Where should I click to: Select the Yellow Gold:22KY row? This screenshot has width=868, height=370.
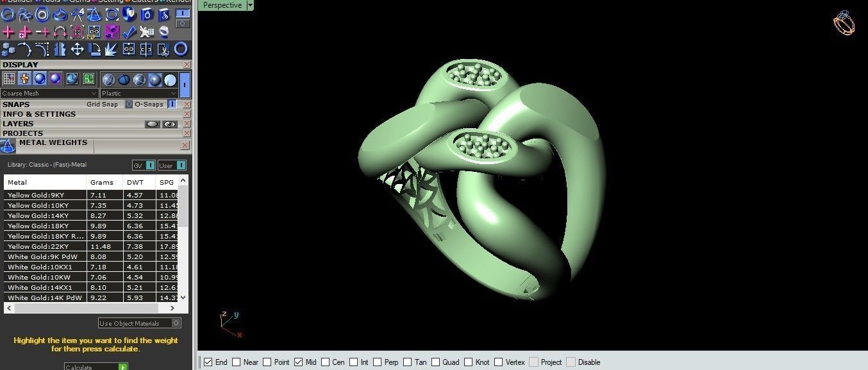point(91,246)
